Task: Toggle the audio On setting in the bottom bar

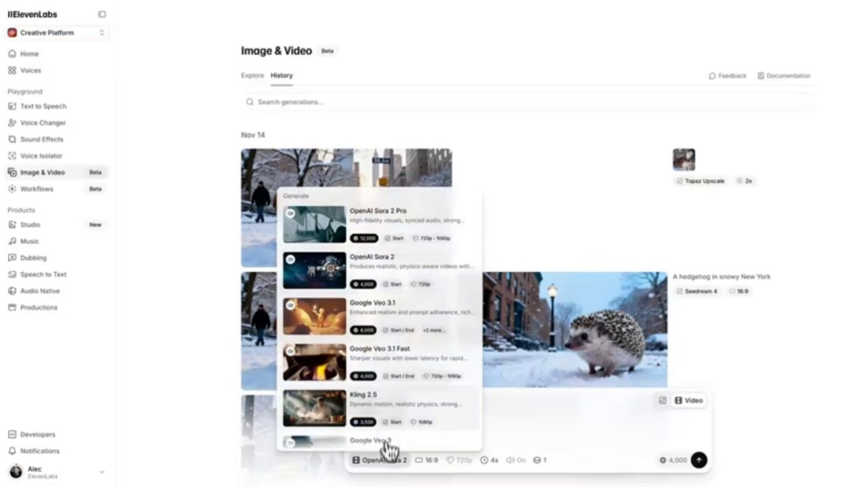Action: point(515,460)
